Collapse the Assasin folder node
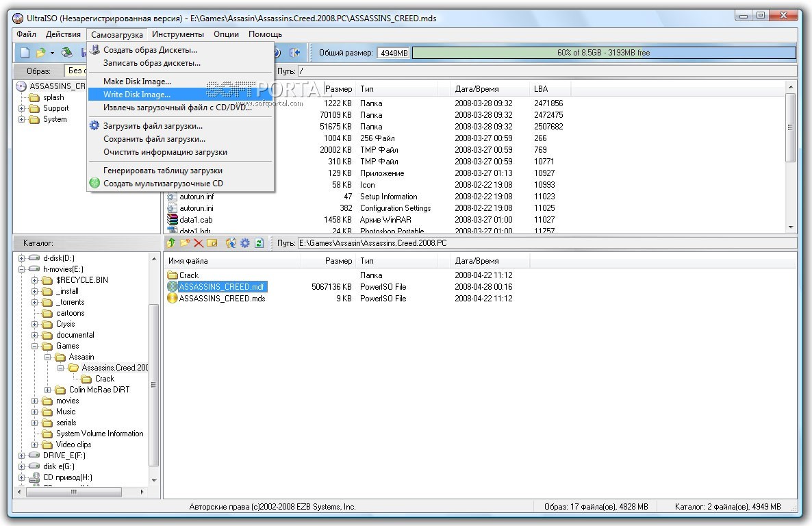Image resolution: width=812 pixels, height=526 pixels. click(x=47, y=357)
